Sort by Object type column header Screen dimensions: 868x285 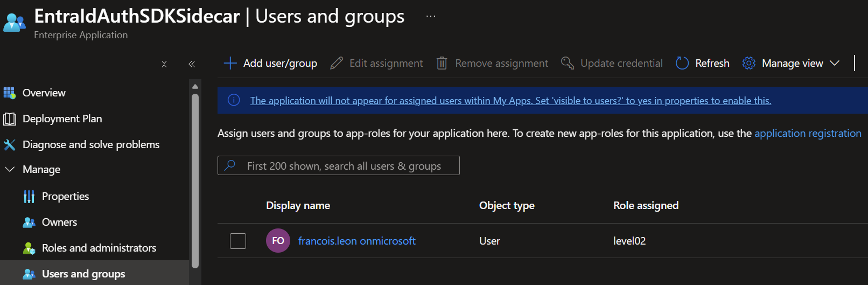click(x=507, y=205)
